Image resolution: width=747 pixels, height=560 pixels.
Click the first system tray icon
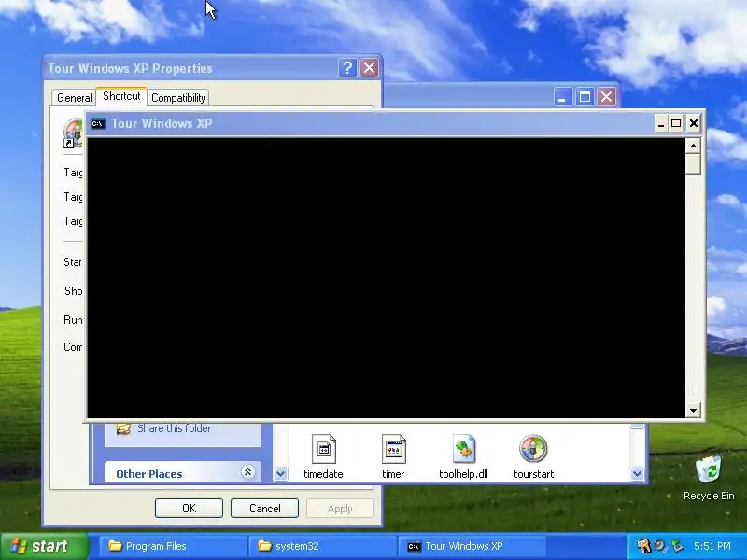point(643,546)
